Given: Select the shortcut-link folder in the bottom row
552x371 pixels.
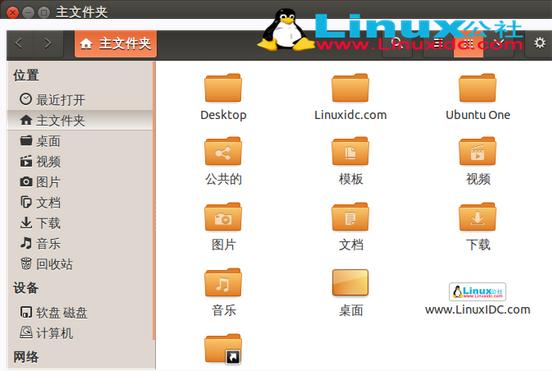Looking at the screenshot, I should [x=223, y=349].
